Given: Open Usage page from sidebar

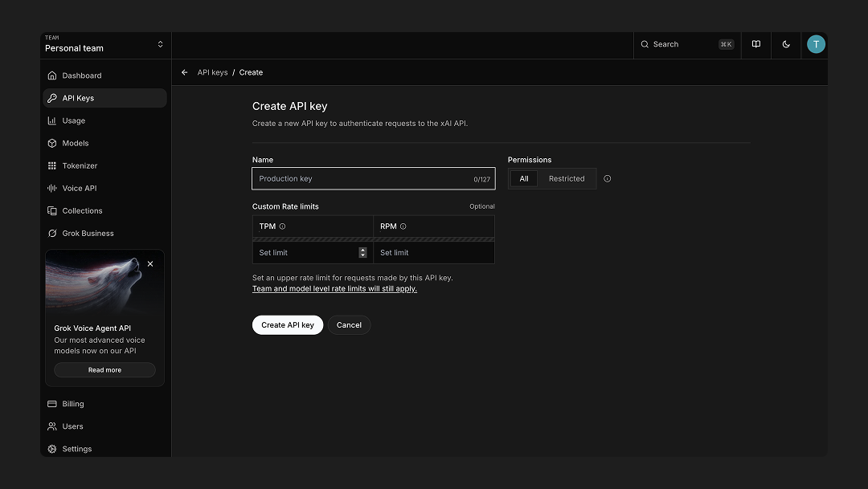Looking at the screenshot, I should pyautogui.click(x=104, y=120).
